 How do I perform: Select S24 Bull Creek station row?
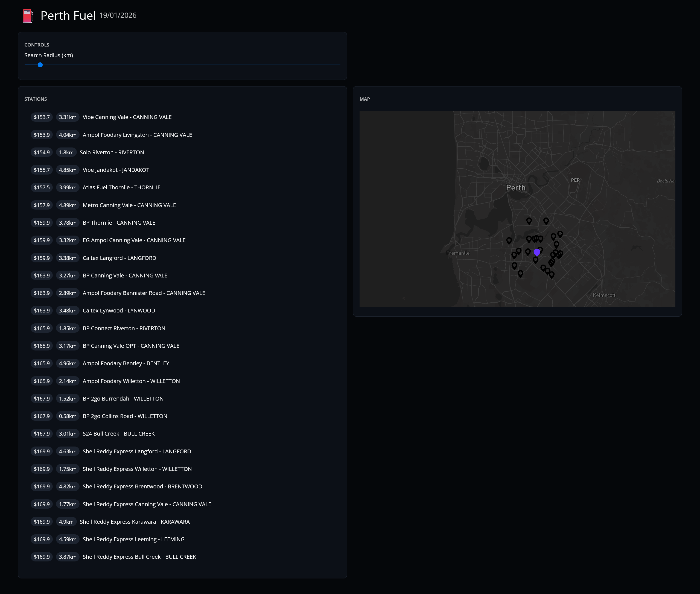(118, 434)
